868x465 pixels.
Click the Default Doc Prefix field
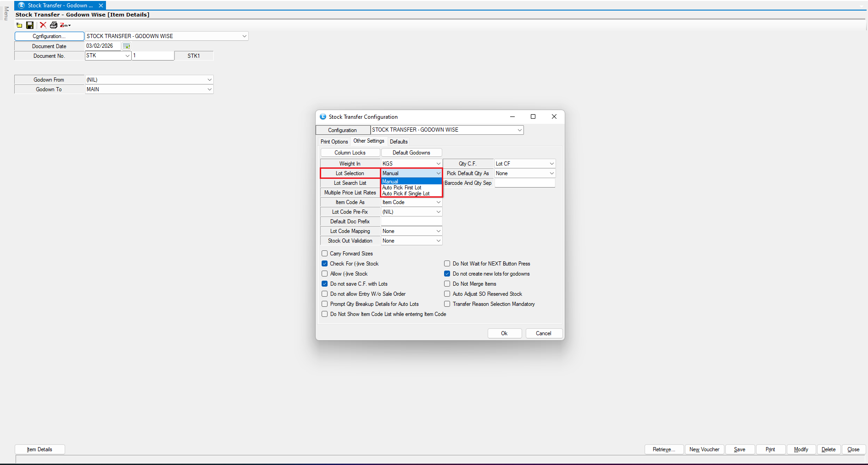[411, 221]
